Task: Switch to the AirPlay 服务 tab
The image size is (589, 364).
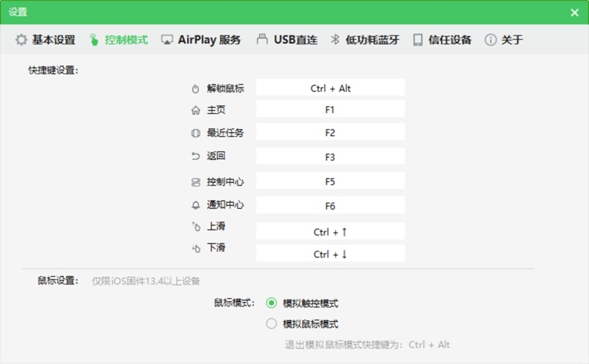Action: 201,40
